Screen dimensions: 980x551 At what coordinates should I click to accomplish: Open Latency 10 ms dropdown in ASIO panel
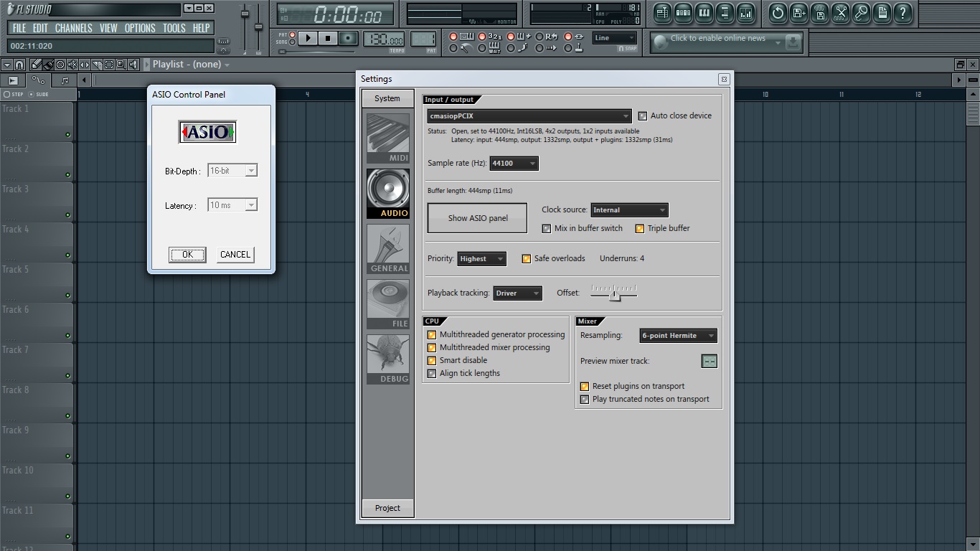click(x=232, y=205)
